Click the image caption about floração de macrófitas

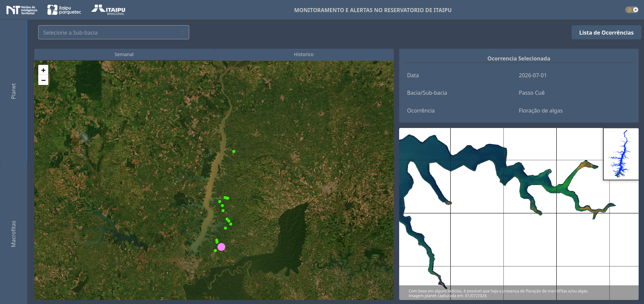pyautogui.click(x=498, y=293)
